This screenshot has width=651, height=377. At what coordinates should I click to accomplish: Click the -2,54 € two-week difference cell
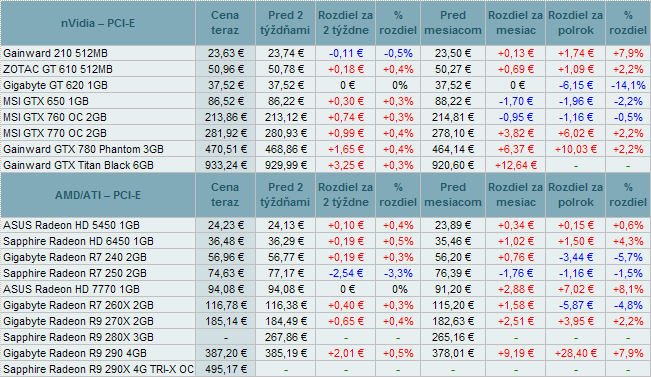pyautogui.click(x=345, y=273)
